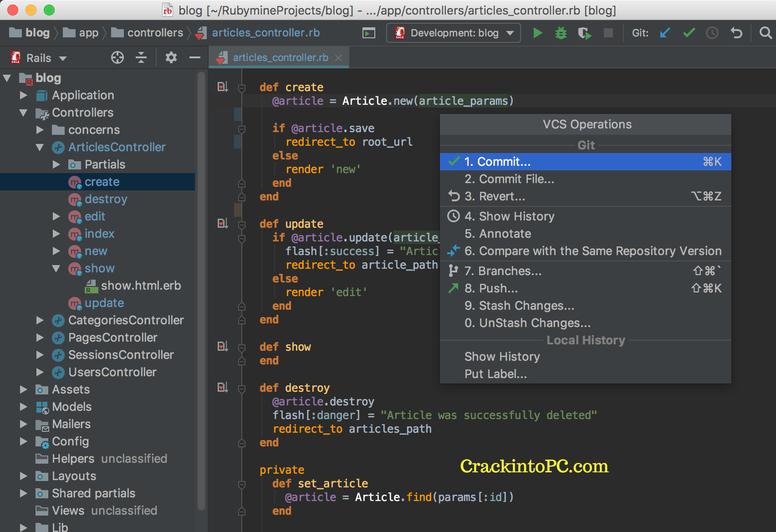The height and width of the screenshot is (532, 776).
Task: Expand the Application node
Action: (24, 95)
